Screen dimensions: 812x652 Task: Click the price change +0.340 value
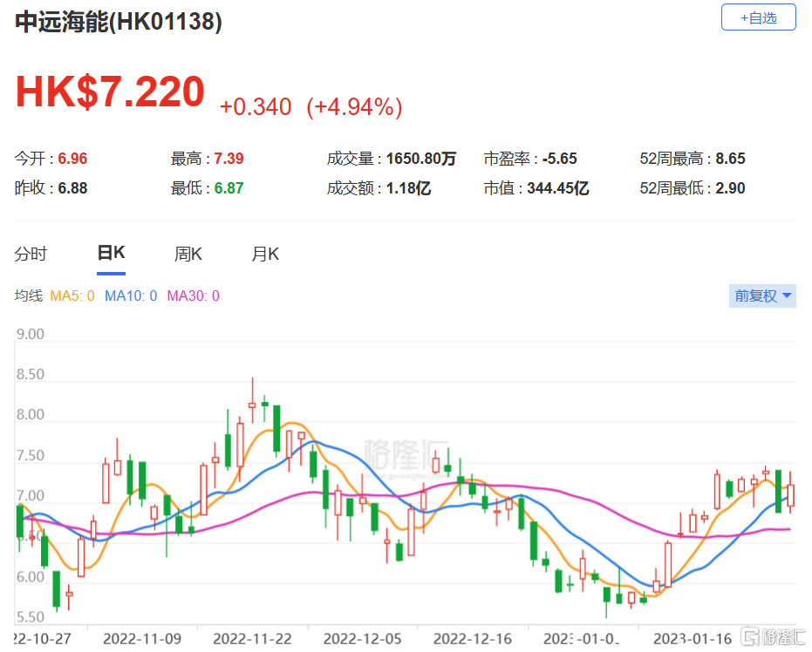[x=256, y=107]
